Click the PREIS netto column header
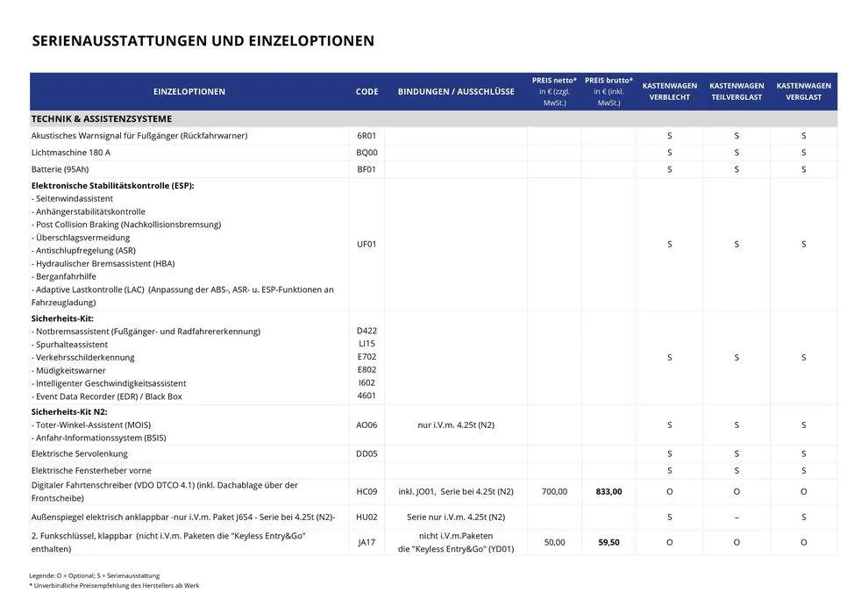Viewport: 868px width, 614px height. (x=554, y=91)
